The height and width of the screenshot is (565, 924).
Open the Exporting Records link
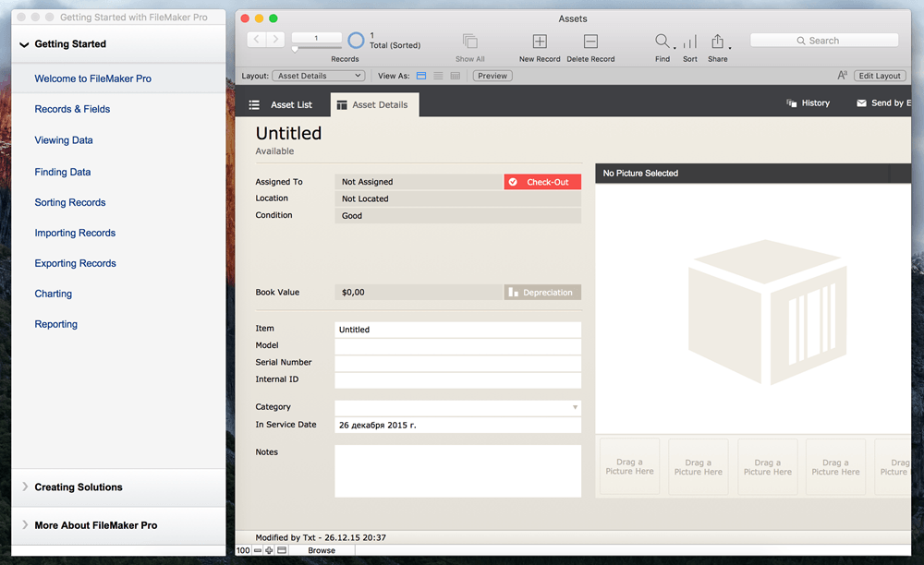[76, 263]
